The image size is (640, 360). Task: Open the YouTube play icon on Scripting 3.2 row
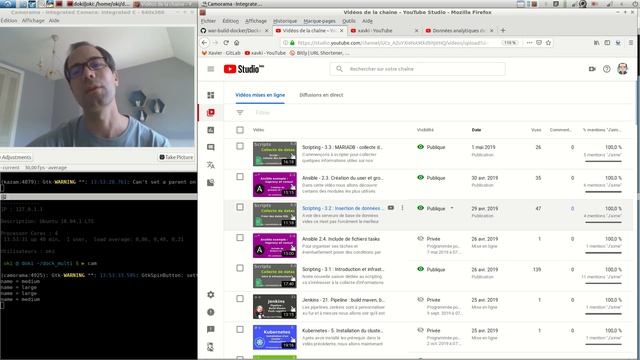pos(391,208)
